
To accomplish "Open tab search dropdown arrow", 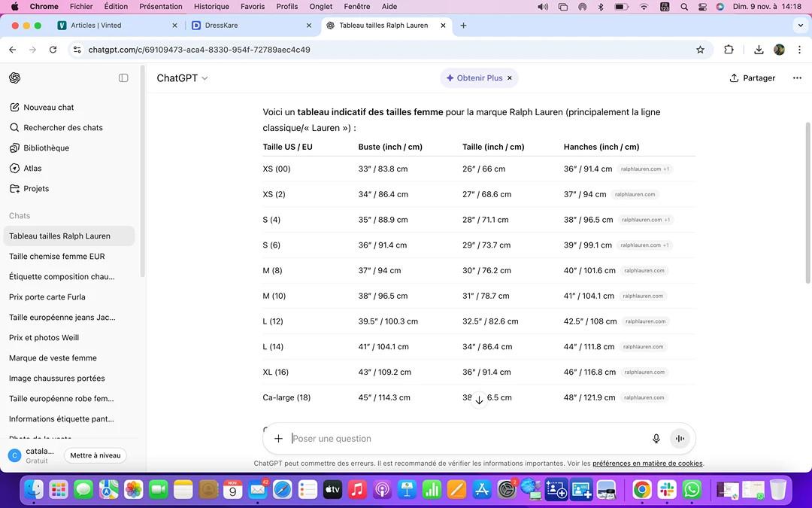I will tap(800, 26).
